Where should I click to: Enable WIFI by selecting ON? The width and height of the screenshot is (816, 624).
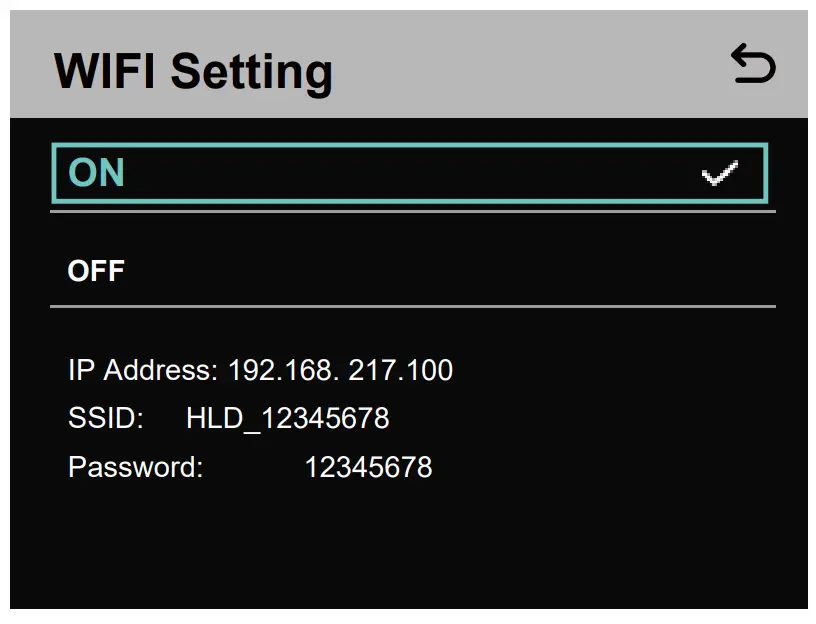point(408,174)
